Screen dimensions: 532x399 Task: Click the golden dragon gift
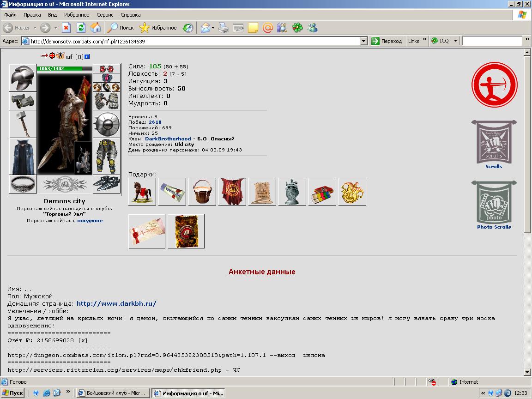(352, 192)
